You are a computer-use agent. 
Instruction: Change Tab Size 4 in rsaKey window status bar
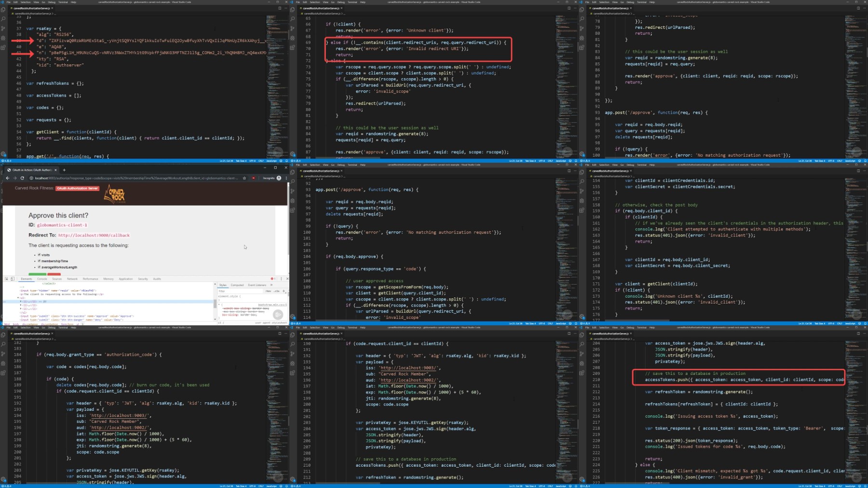tap(241, 161)
